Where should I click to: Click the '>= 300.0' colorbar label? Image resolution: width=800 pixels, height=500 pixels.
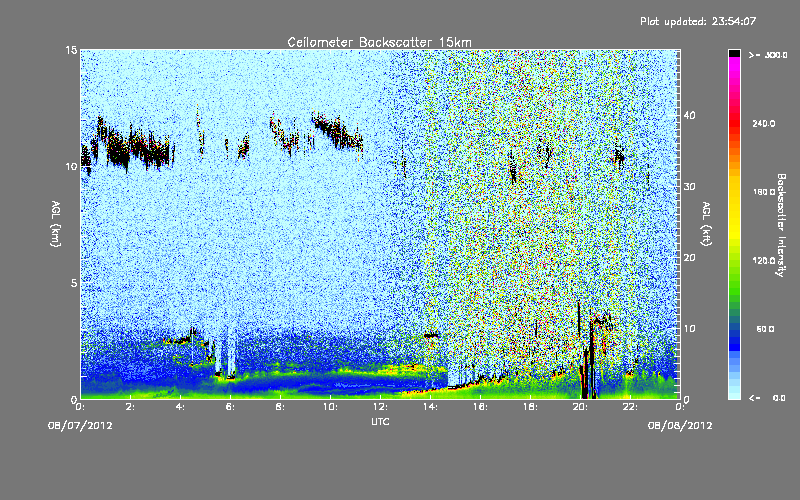(x=768, y=55)
